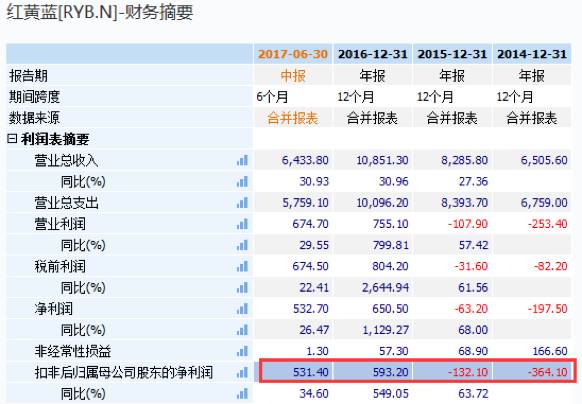Viewport: 582px width, 404px height.
Task: Select the 营业总收入 row label
Action: pyautogui.click(x=66, y=160)
